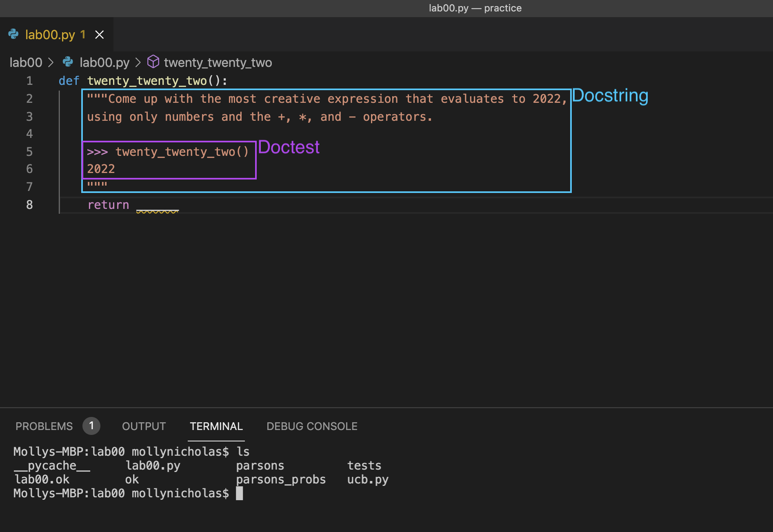Click the Python icon in the breadcrumb bar
773x532 pixels.
[67, 62]
